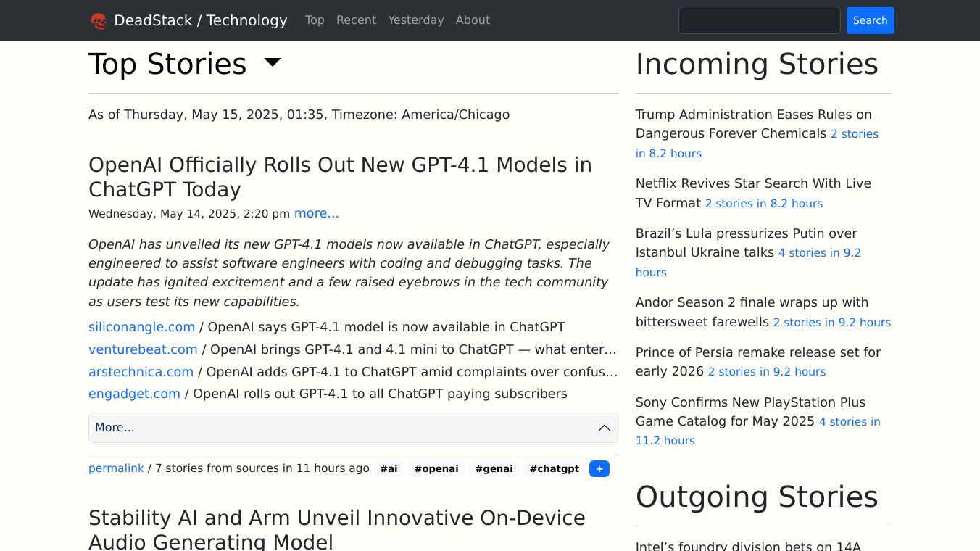Viewport: 980px width, 551px height.
Task: Go to the Yesterday nav item
Action: point(415,20)
